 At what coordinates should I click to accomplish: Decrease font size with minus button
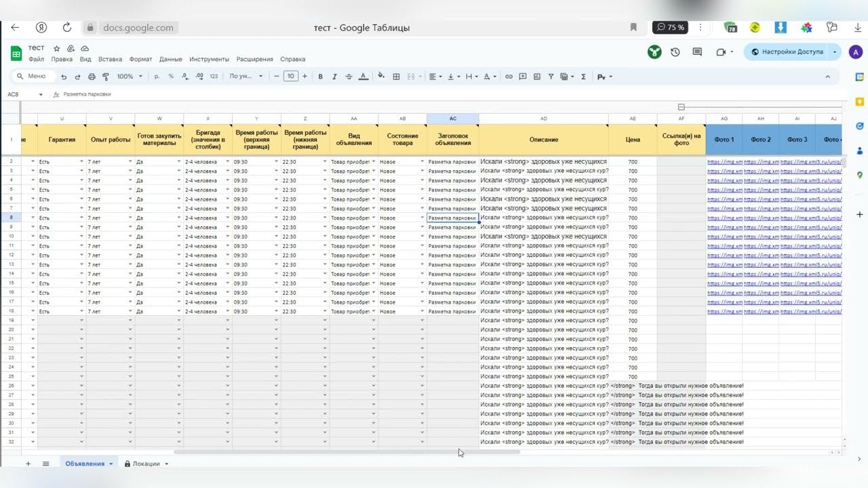(277, 77)
